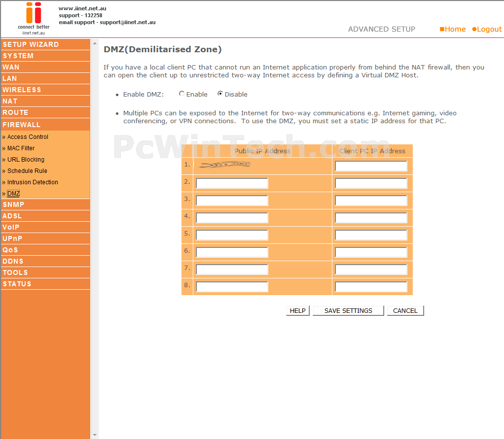Viewport: 504px width, 439px height.
Task: Click the 'Enable DMZ:' label text
Action: (144, 95)
